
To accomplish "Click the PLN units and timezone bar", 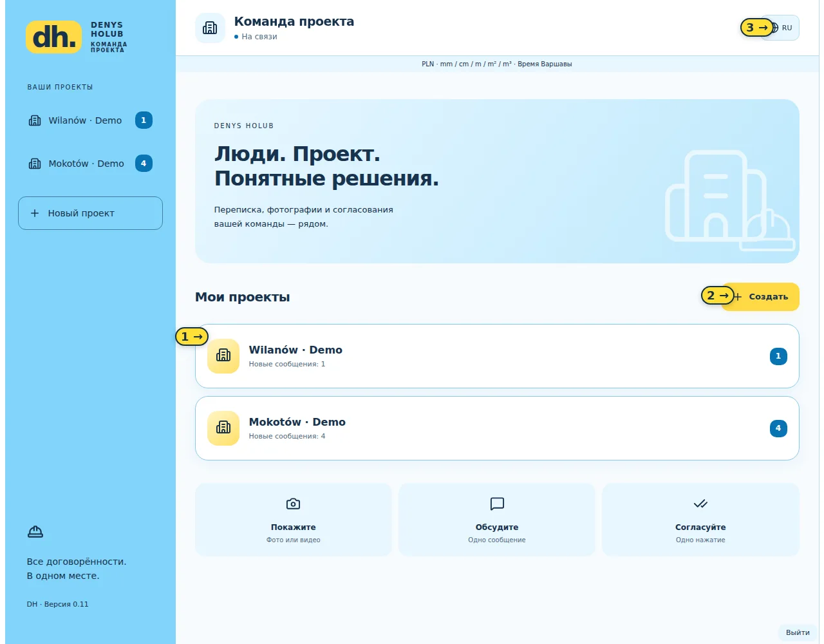I will pyautogui.click(x=497, y=64).
